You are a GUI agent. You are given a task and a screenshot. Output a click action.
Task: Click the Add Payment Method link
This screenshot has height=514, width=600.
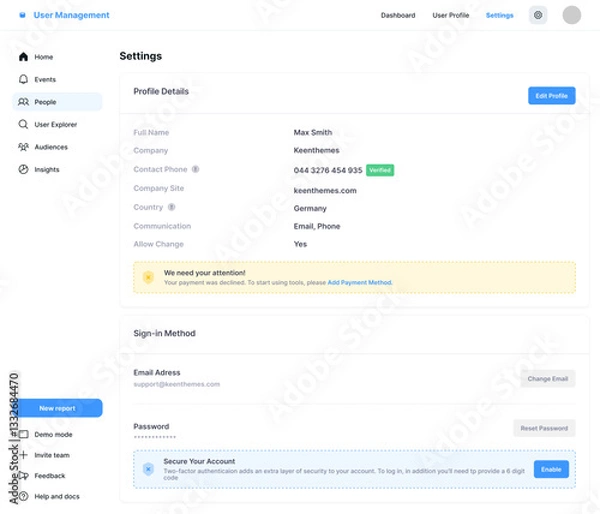click(x=359, y=282)
